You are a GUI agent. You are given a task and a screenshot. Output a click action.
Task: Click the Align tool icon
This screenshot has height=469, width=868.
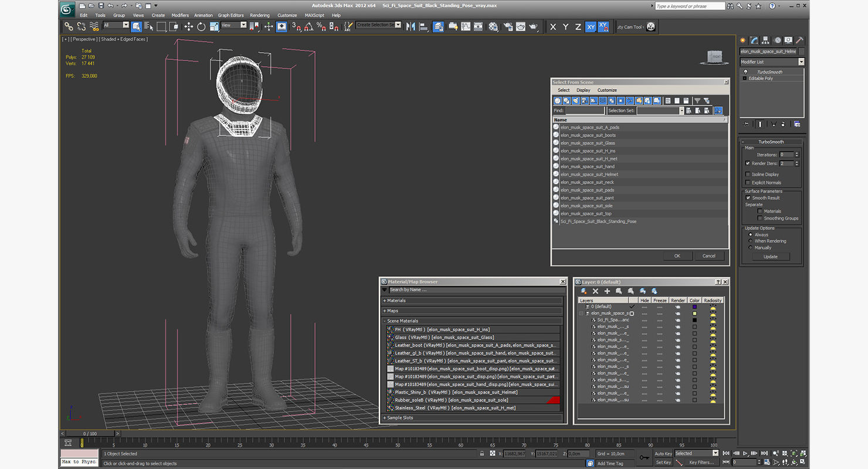[423, 26]
